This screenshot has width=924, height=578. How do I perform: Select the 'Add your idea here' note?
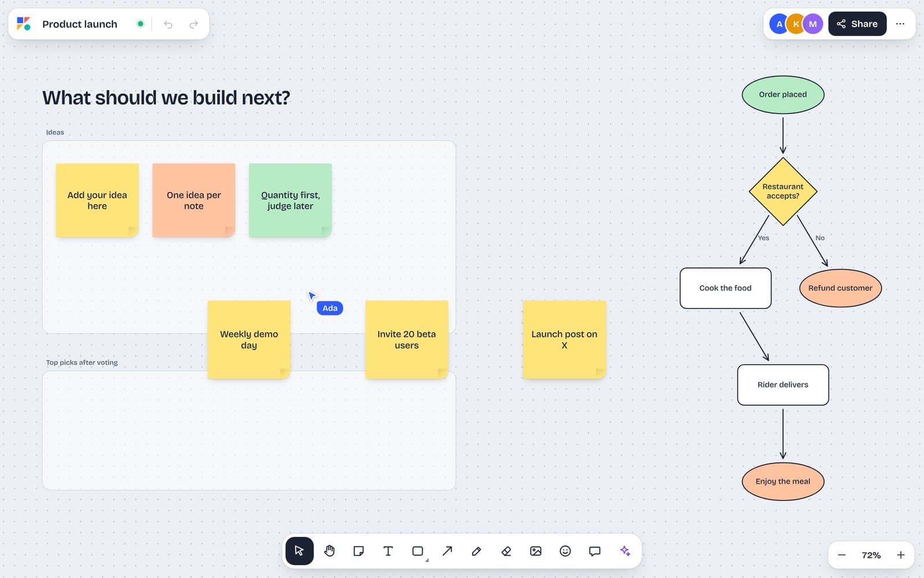97,201
